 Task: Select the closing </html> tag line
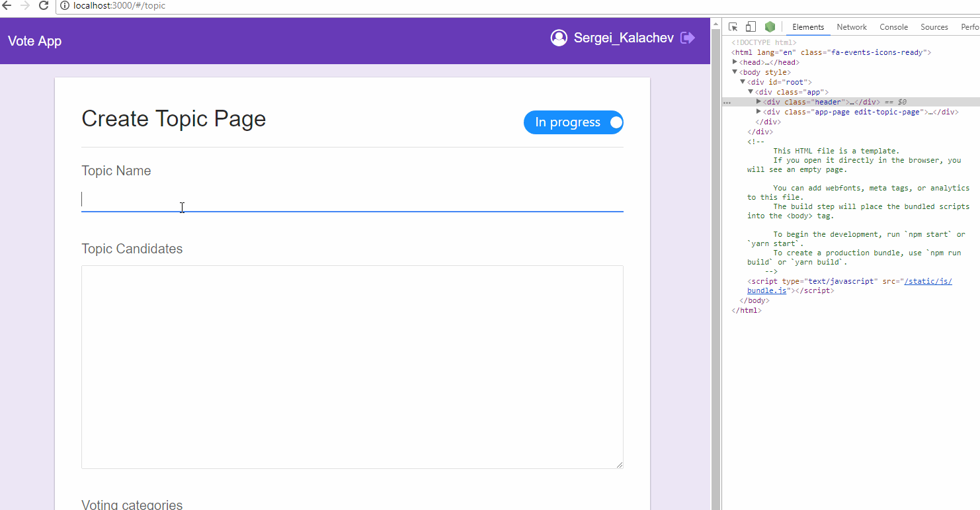(747, 310)
